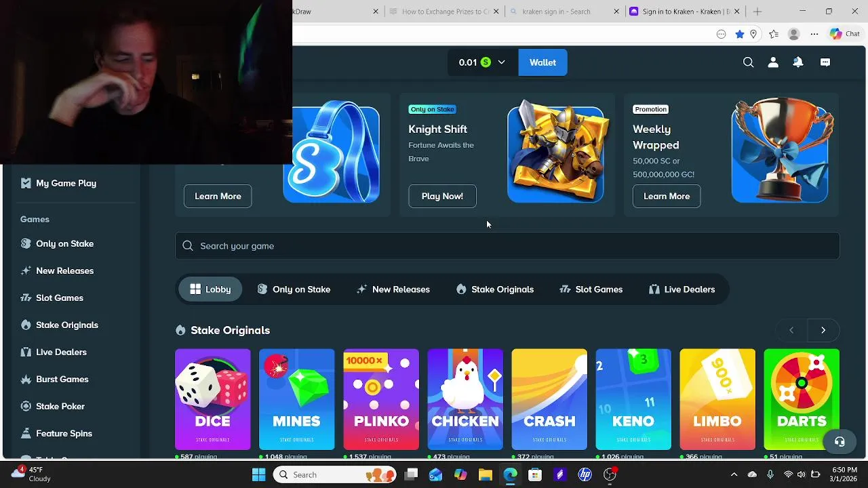Click the Slot Games sidebar icon
This screenshot has height=488, width=868.
(26, 298)
